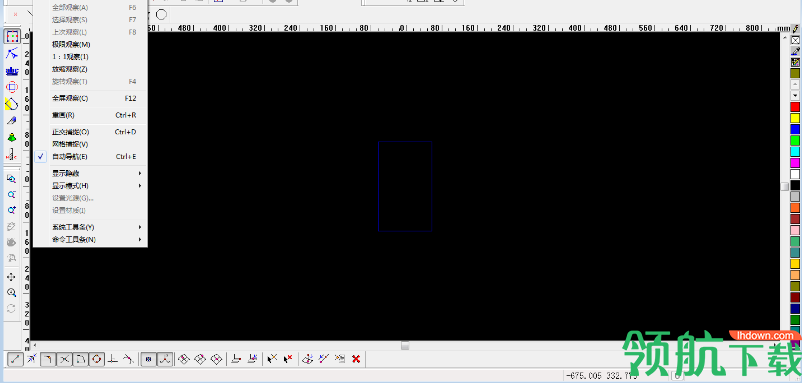Toggle the corner snap button
Screen dimensions: 802x383
pos(48,359)
